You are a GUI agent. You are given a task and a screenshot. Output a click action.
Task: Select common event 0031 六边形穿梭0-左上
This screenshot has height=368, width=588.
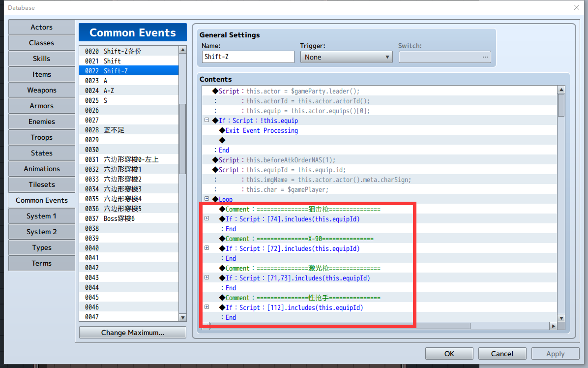coord(129,159)
